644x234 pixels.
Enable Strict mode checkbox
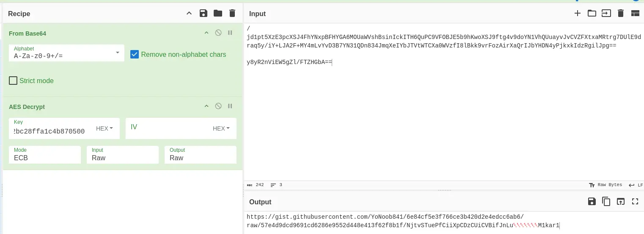[x=13, y=81]
